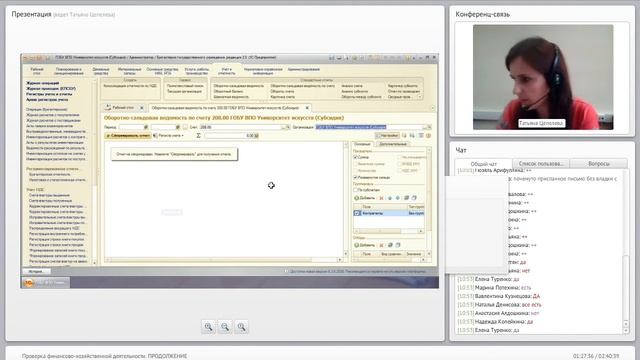Open Оборотный баланс report link
Image resolution: width=640 pixels, height=360 pixels.
(x=228, y=91)
